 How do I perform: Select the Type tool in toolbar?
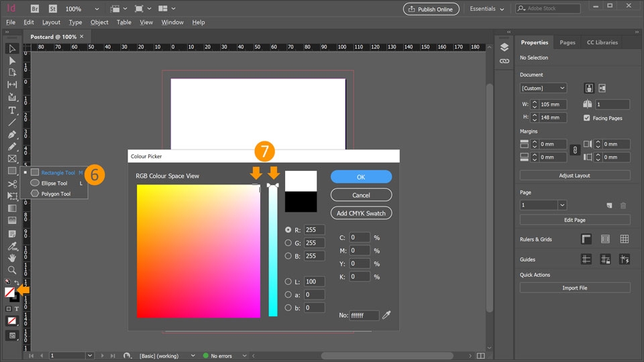(12, 110)
